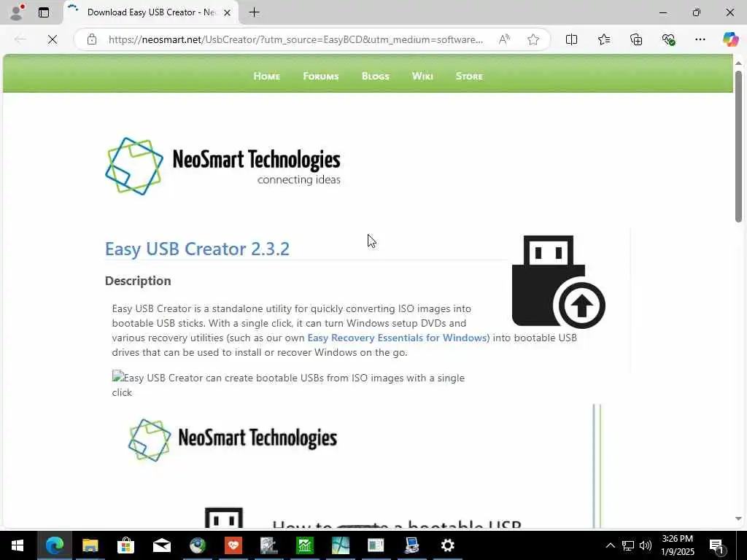Click the scrollbar down arrow
This screenshot has width=747, height=560.
pos(738,519)
